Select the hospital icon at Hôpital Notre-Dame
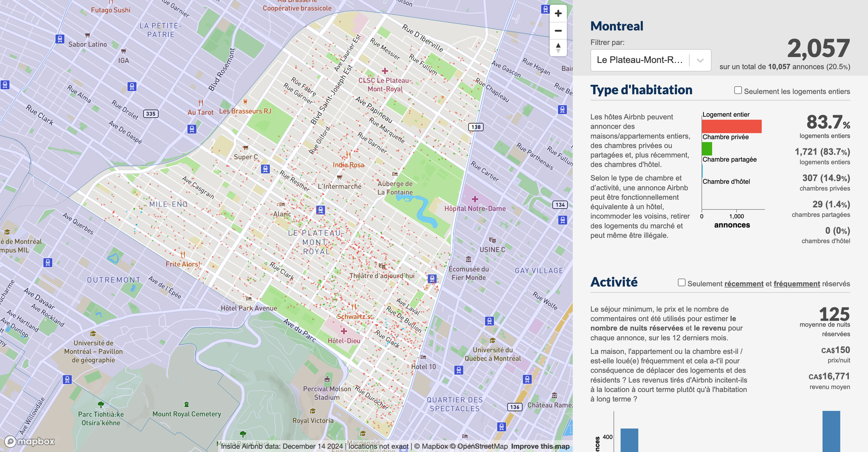Viewport: 868px width, 452px height. tap(475, 199)
